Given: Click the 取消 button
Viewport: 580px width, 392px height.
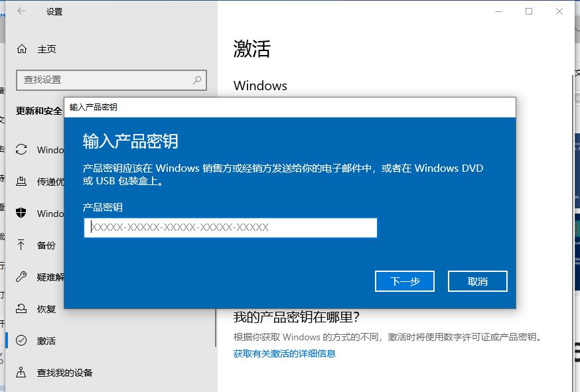Looking at the screenshot, I should pos(478,281).
